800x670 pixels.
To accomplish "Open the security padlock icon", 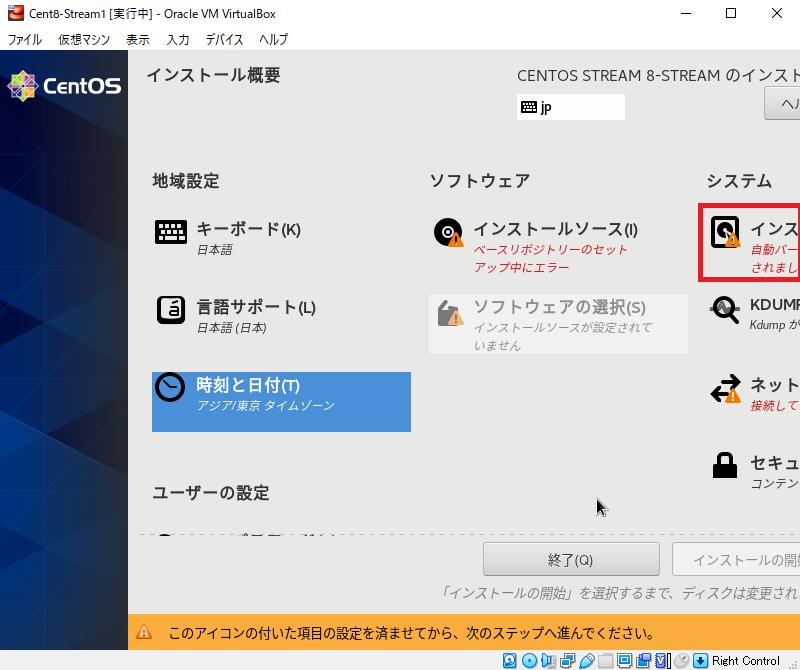I will click(x=725, y=465).
